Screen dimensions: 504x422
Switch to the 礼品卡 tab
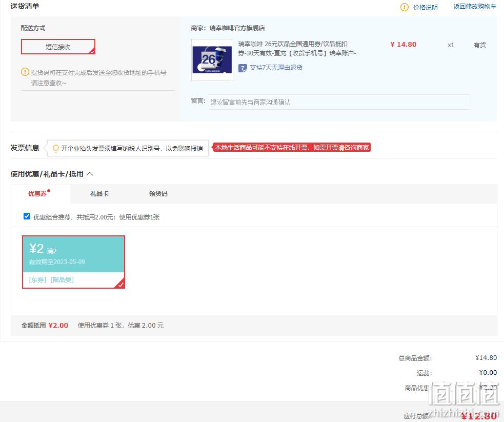pos(99,193)
